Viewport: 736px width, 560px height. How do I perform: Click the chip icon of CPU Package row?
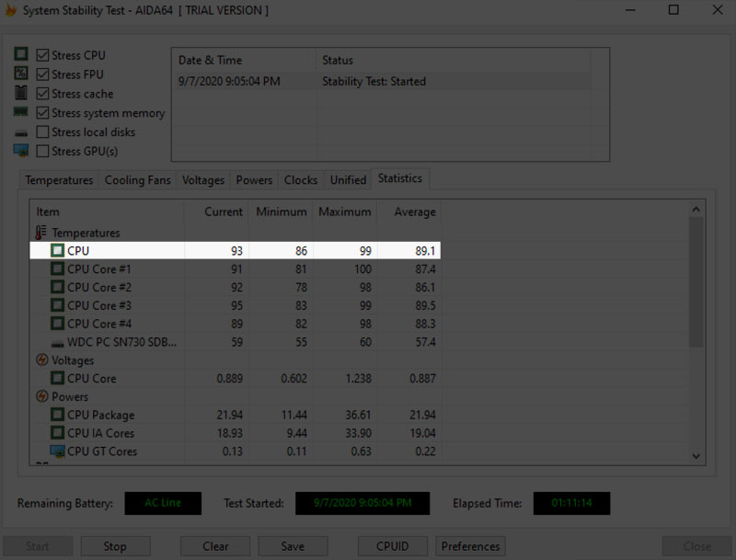click(57, 415)
